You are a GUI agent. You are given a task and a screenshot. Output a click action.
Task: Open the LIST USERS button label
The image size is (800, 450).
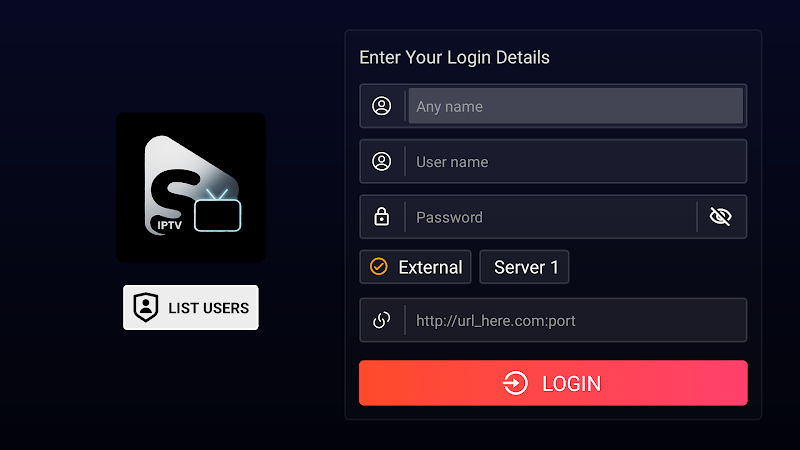click(x=209, y=308)
